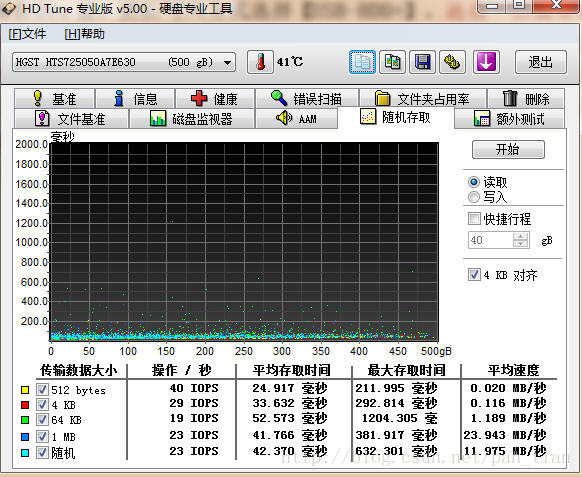Open the AAM speaker tab

coord(297,119)
